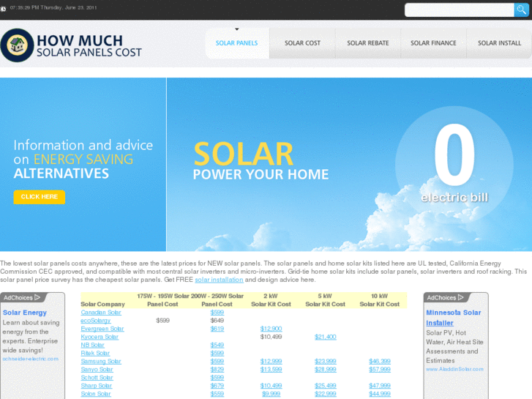Click the yellow CLICK HERE button

coord(40,197)
